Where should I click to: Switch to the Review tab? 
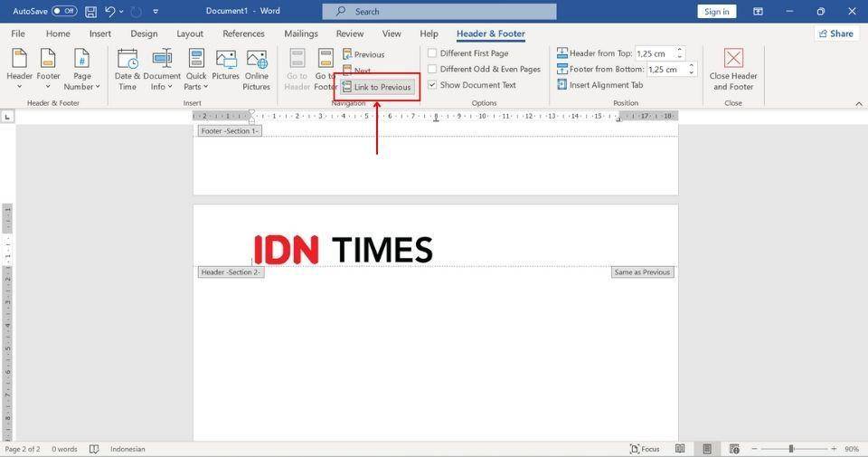(x=350, y=33)
